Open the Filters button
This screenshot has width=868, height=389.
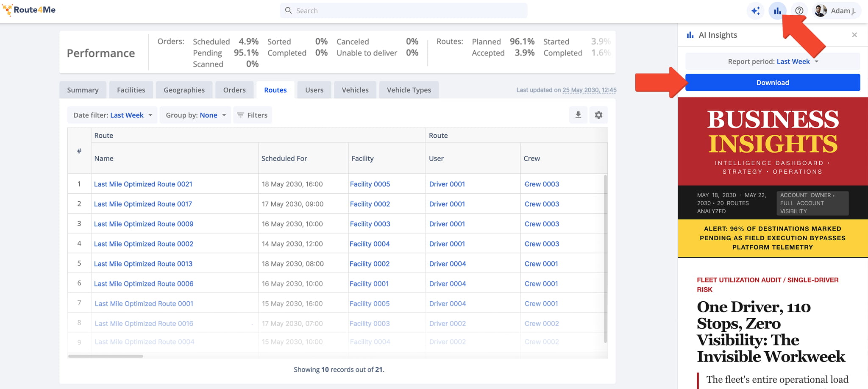point(252,115)
